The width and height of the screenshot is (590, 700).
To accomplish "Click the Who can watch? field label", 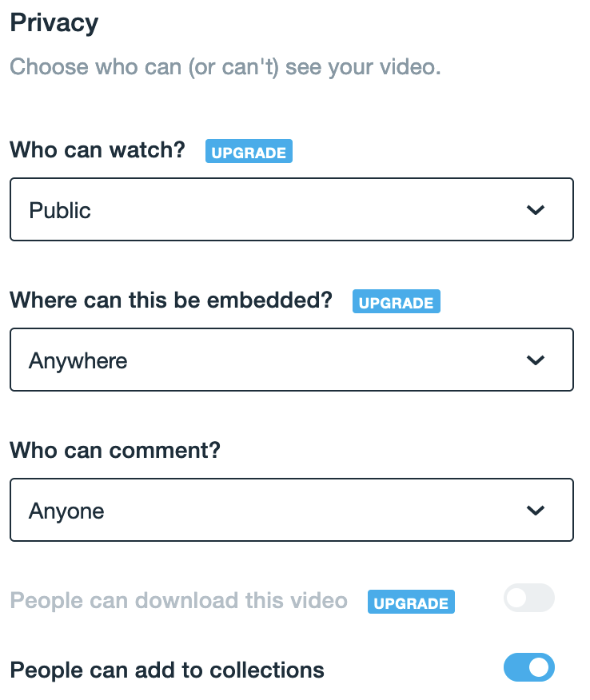I will pos(98,149).
